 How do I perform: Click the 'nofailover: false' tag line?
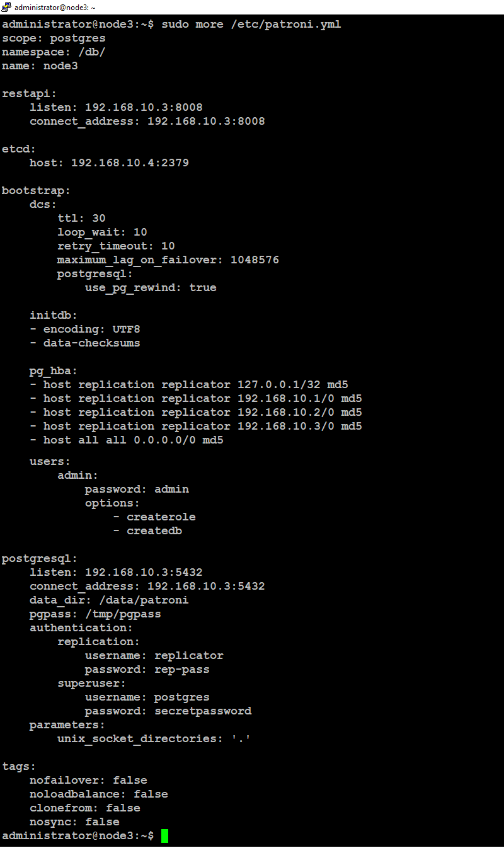pyautogui.click(x=88, y=780)
